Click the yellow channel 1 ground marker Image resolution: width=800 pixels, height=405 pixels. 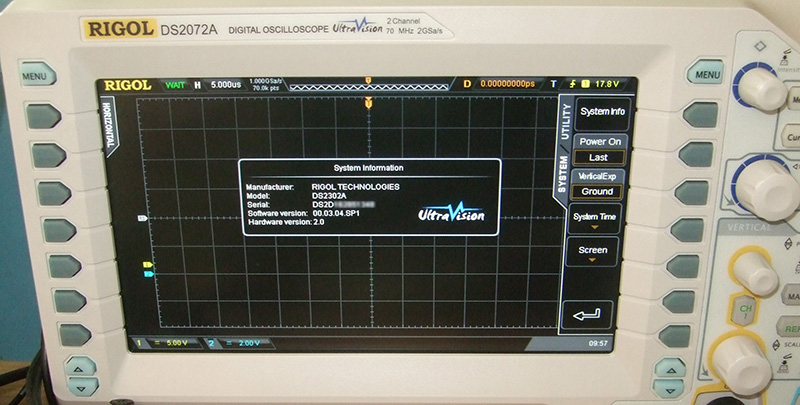[x=148, y=265]
